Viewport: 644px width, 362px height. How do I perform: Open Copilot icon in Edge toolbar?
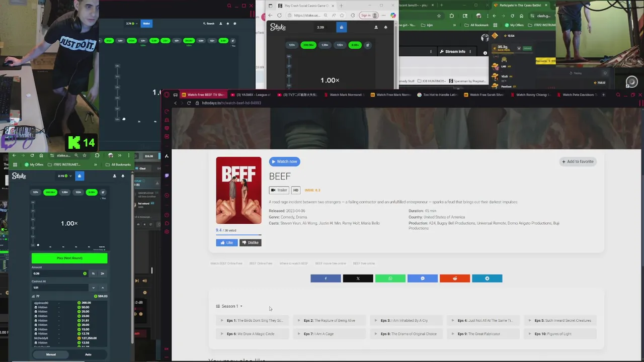pos(393,15)
